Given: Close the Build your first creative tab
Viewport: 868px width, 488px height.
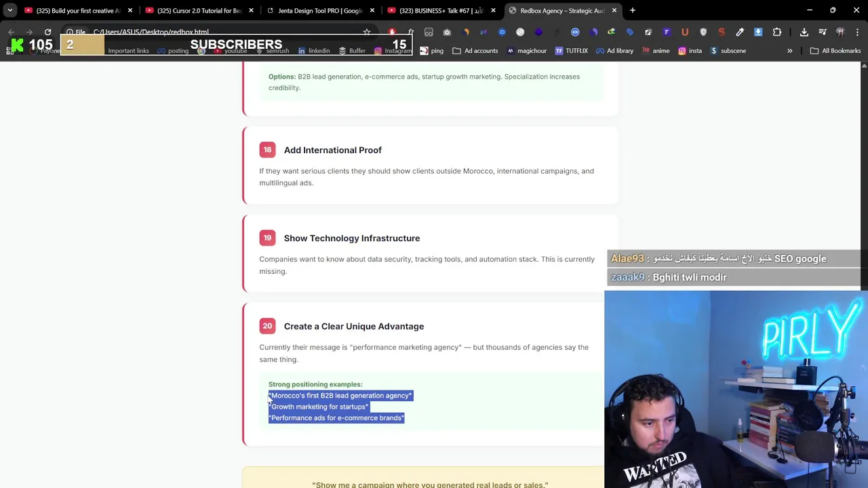Looking at the screenshot, I should point(130,10).
